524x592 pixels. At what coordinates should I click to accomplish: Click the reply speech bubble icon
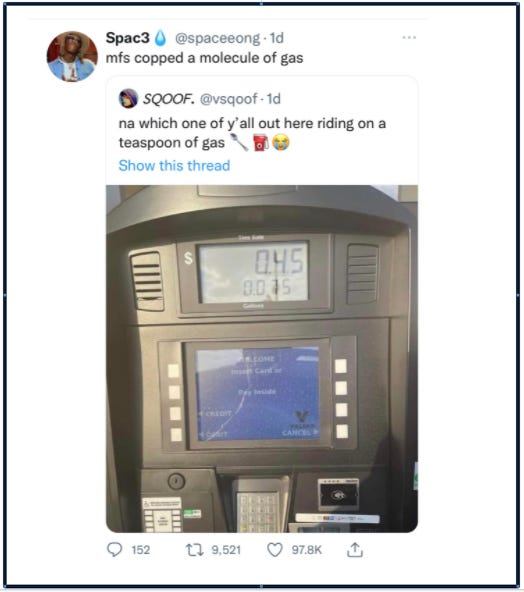click(x=114, y=549)
